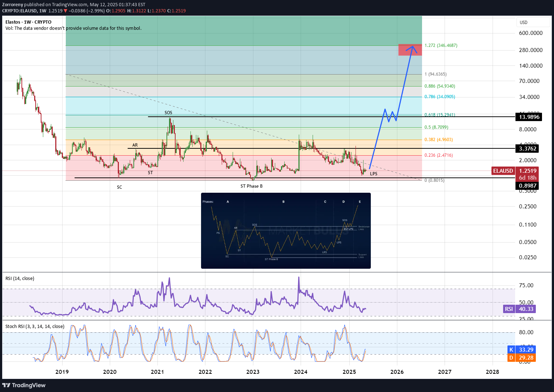Click the 0.382 (4.9603) Fibonacci label
Screen dimensions: 554x392
(x=439, y=140)
